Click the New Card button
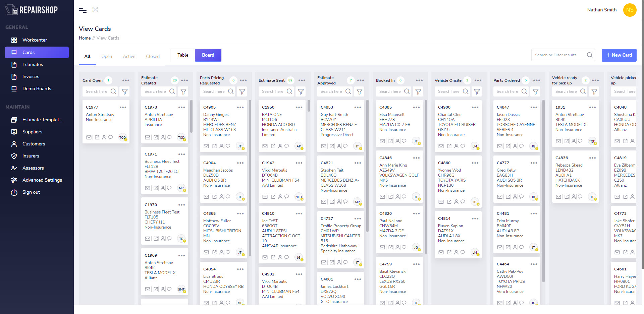Viewport: 644px width, 314px height. coord(619,55)
